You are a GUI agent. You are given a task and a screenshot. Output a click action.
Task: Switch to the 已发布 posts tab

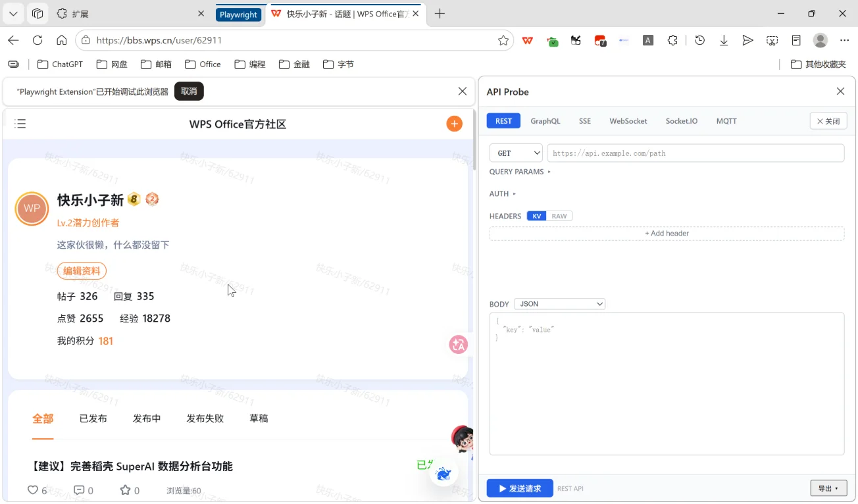(x=93, y=418)
